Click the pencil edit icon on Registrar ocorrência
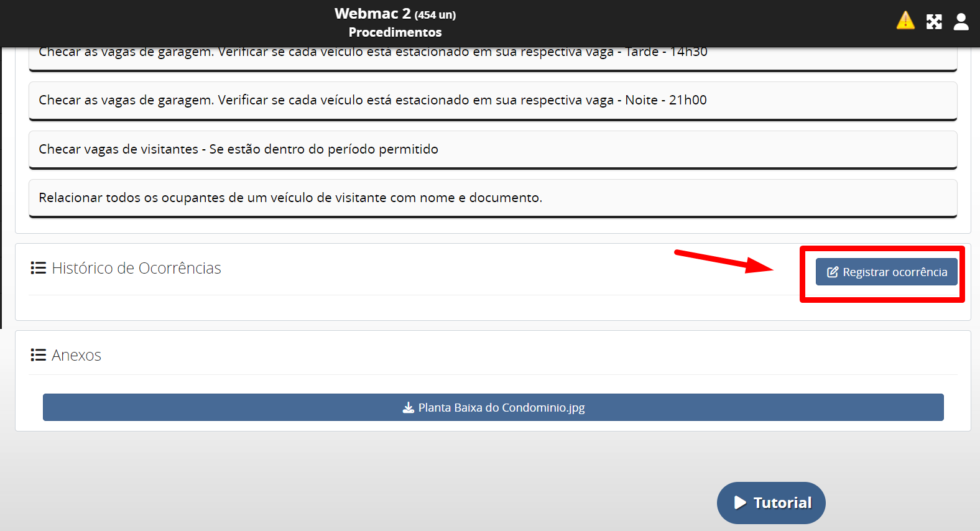980x531 pixels. tap(833, 272)
